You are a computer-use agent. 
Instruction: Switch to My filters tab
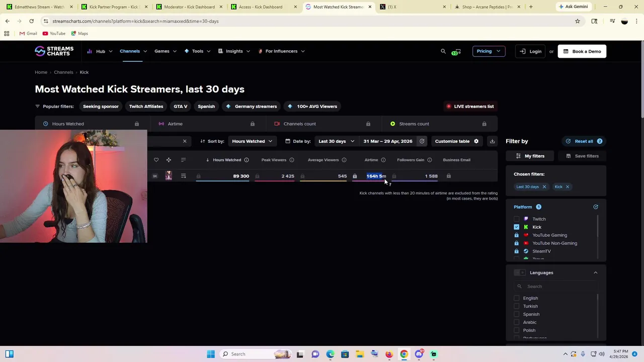point(530,156)
